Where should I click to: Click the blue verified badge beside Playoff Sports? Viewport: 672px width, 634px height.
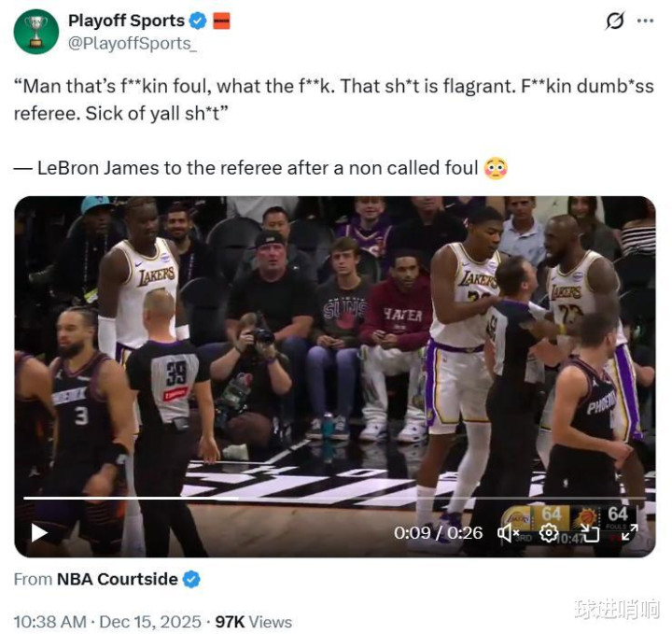[198, 21]
